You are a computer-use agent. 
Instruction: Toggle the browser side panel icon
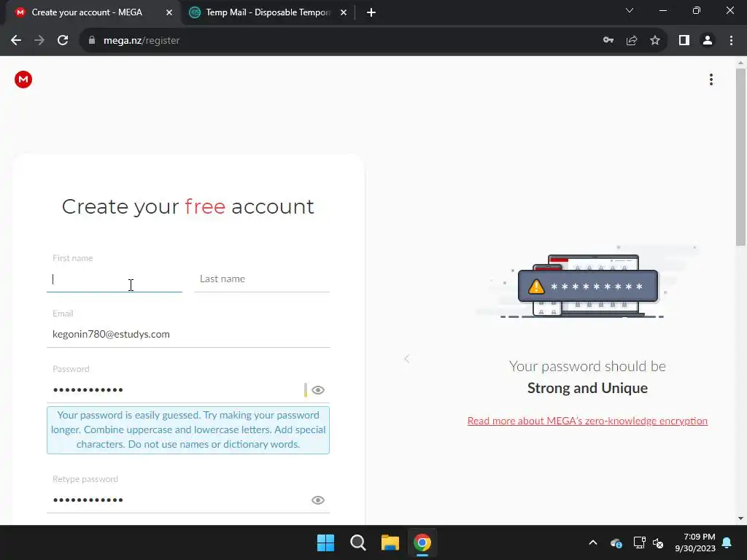(684, 41)
